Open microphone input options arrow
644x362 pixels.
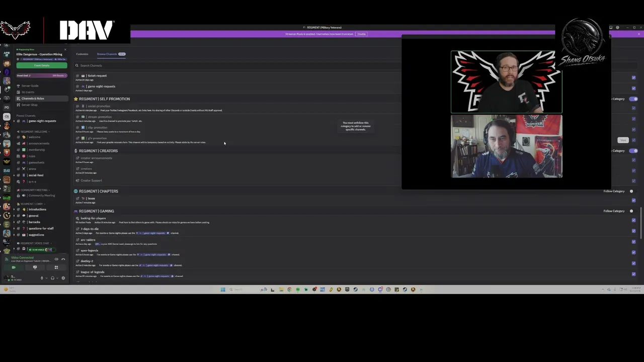coord(46,278)
